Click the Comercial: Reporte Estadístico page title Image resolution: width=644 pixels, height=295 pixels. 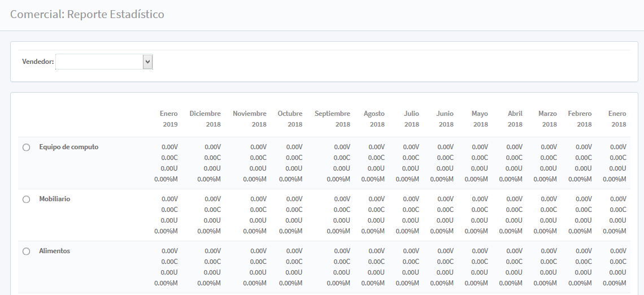(x=87, y=14)
